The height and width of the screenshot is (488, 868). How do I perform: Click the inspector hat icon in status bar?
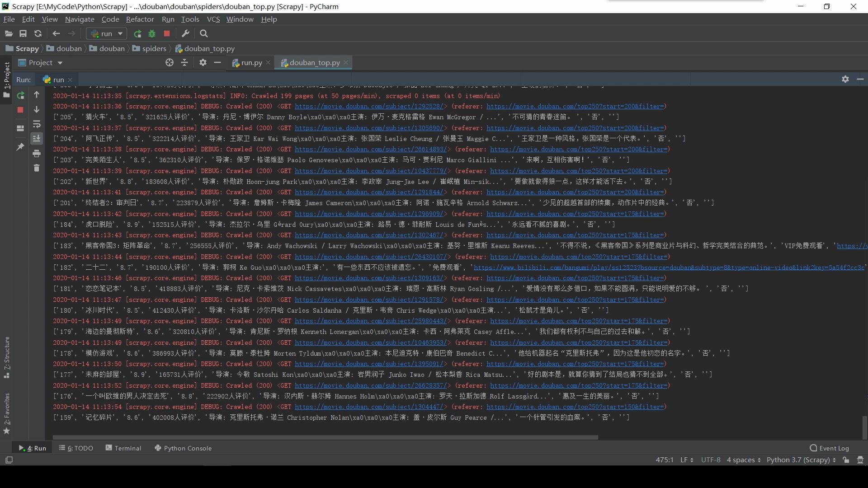860,460
